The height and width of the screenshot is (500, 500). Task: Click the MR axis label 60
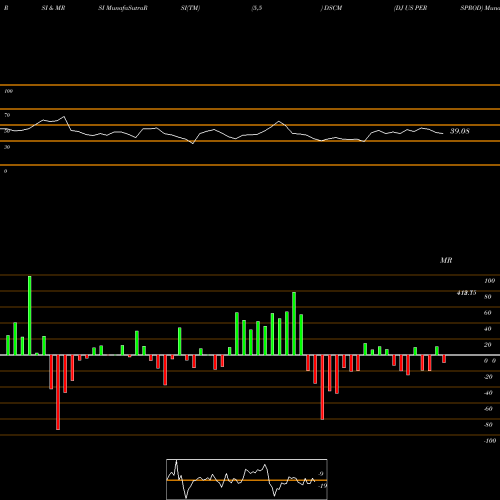click(x=488, y=313)
